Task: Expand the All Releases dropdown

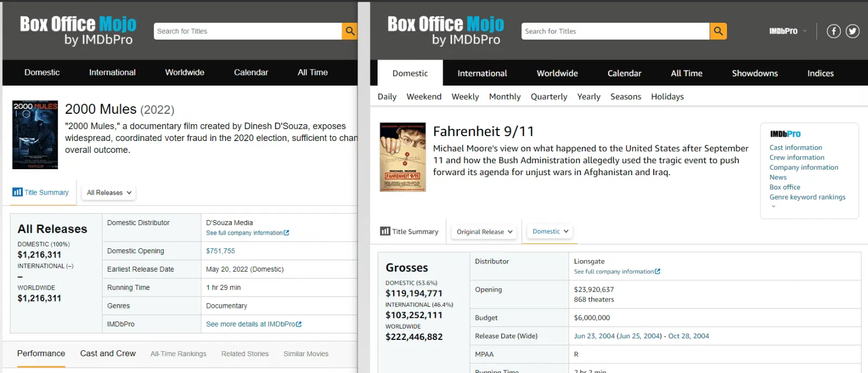Action: pos(109,193)
